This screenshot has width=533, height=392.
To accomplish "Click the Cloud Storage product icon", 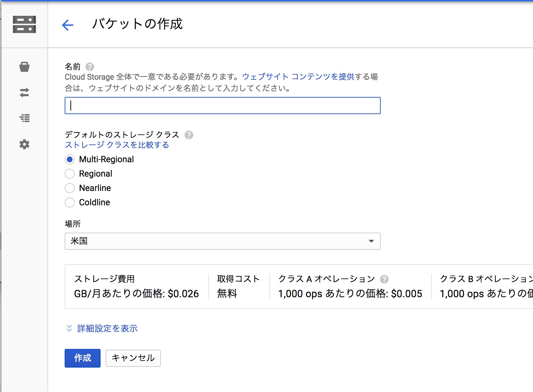I will [x=24, y=24].
